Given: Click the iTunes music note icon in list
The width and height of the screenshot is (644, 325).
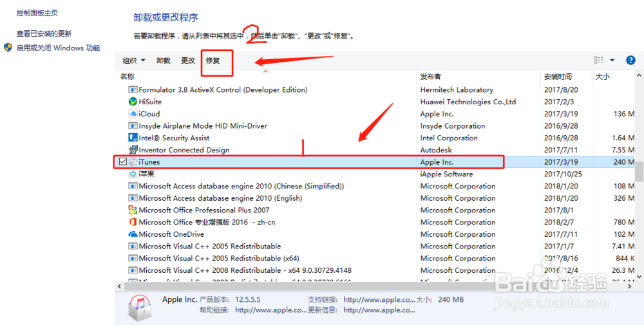Looking at the screenshot, I should point(133,162).
